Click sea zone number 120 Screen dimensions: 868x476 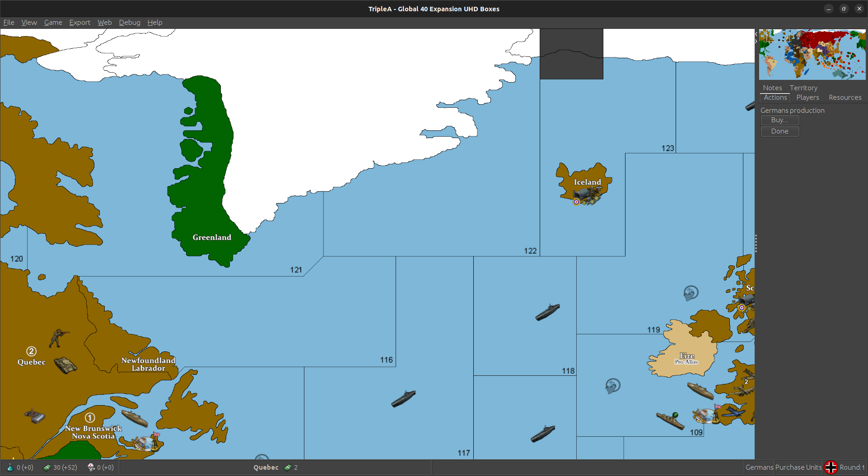point(17,259)
